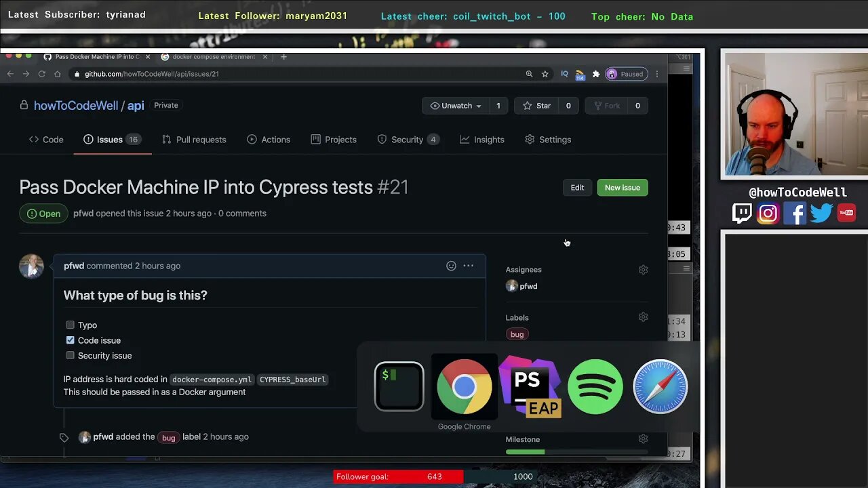868x488 pixels.
Task: Bookmark this page with star icon
Action: coord(545,74)
